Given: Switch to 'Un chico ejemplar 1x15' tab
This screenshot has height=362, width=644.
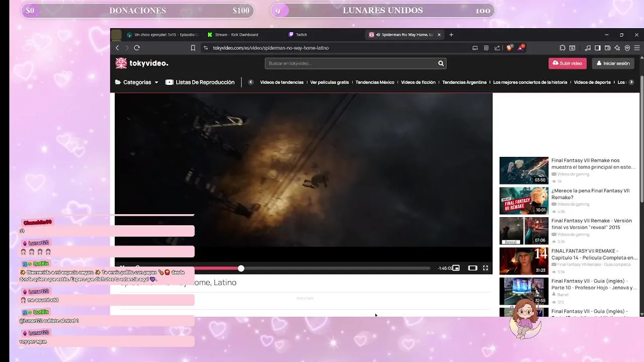Looking at the screenshot, I should tap(164, 35).
